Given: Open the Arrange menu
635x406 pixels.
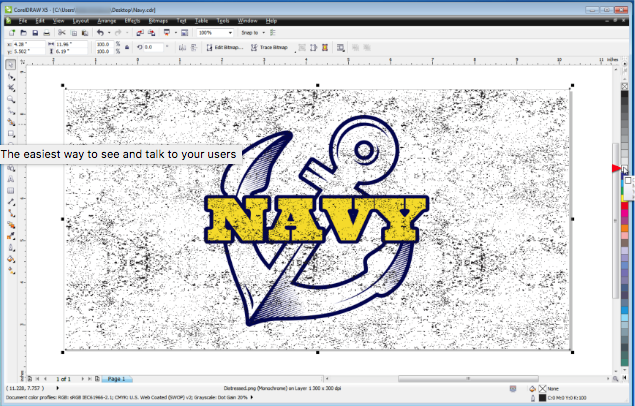Looking at the screenshot, I should [x=107, y=21].
